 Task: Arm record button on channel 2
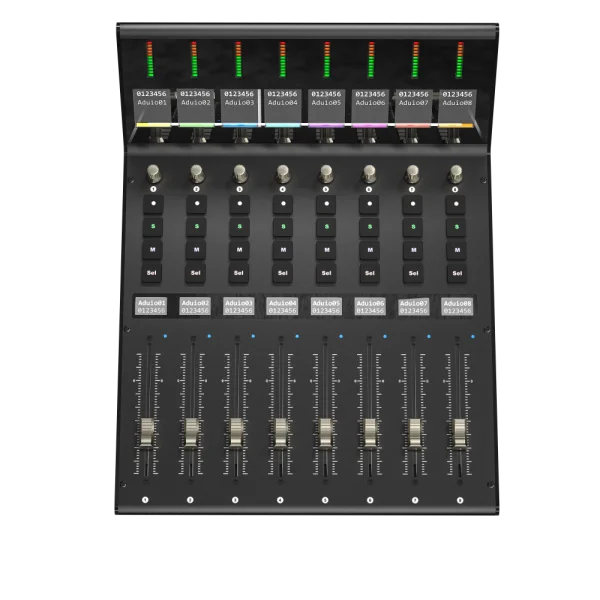tap(197, 204)
